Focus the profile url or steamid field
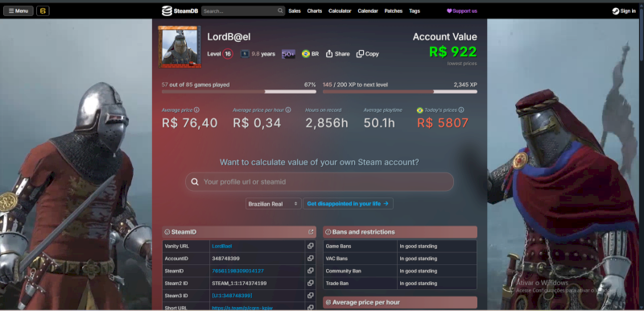644x311 pixels. [320, 182]
